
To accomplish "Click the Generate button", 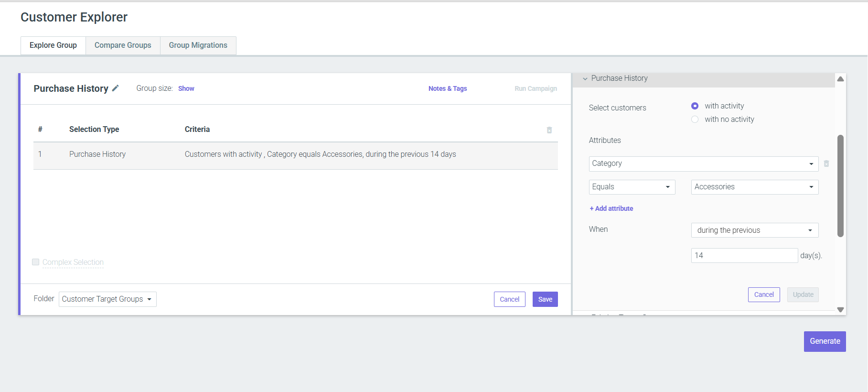I will [825, 341].
